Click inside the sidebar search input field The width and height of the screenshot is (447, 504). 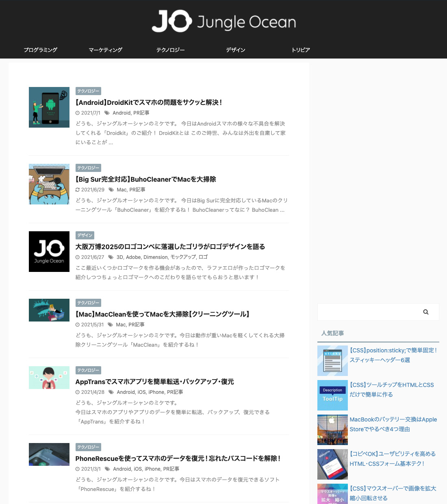366,312
